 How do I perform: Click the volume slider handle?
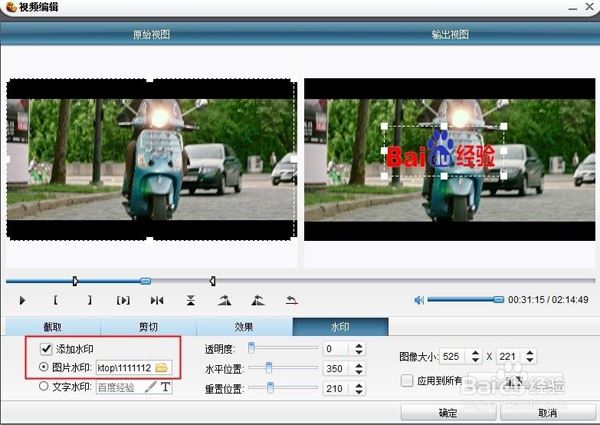pos(498,300)
